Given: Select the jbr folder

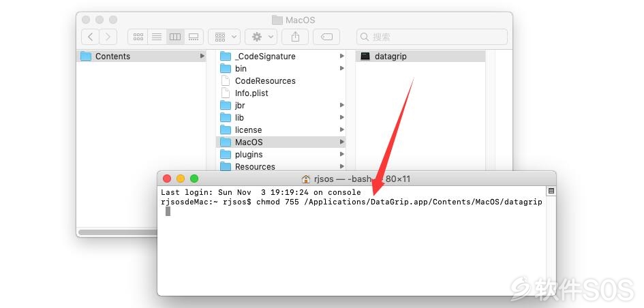Looking at the screenshot, I should coord(281,106).
